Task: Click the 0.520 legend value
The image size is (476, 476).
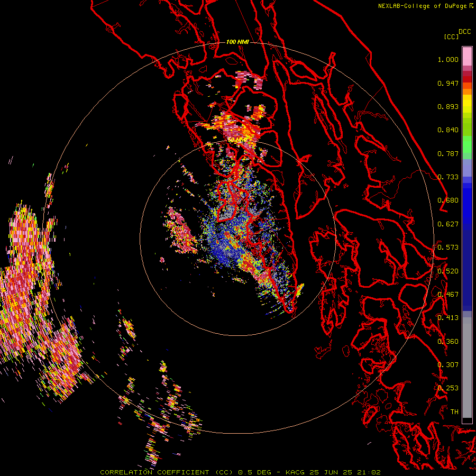Action: [x=448, y=271]
